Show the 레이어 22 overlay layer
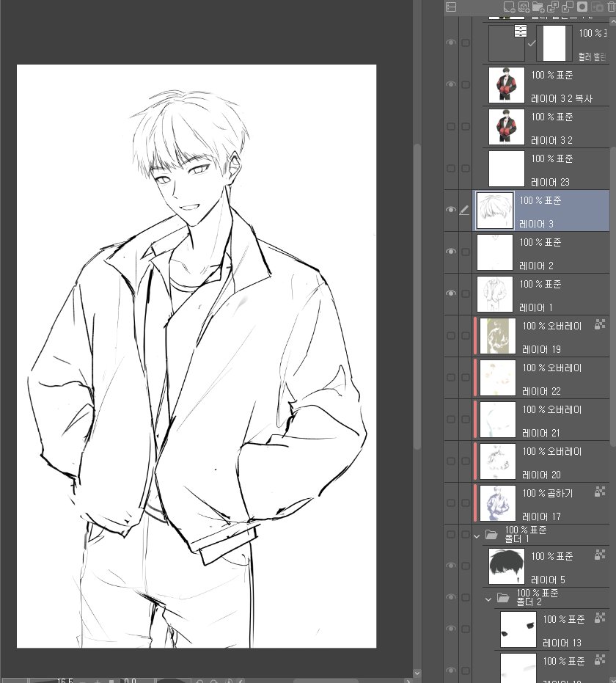The height and width of the screenshot is (683, 616). click(x=451, y=377)
